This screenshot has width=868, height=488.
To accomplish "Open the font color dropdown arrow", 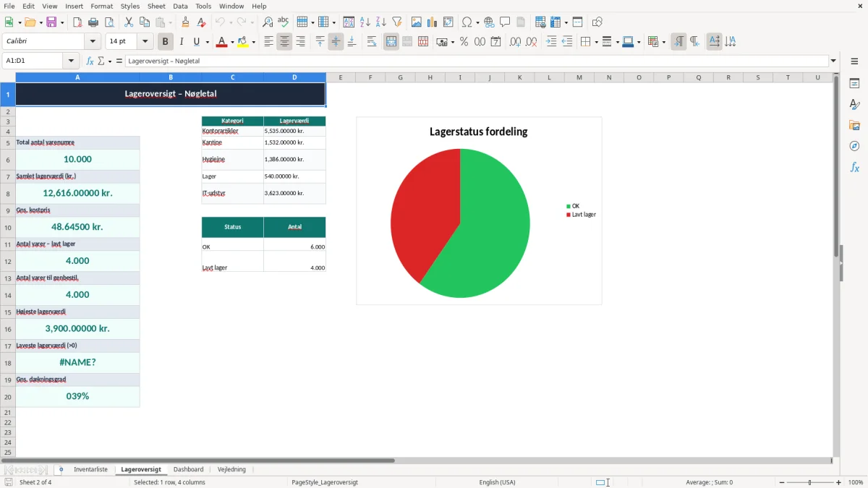I will tap(231, 42).
